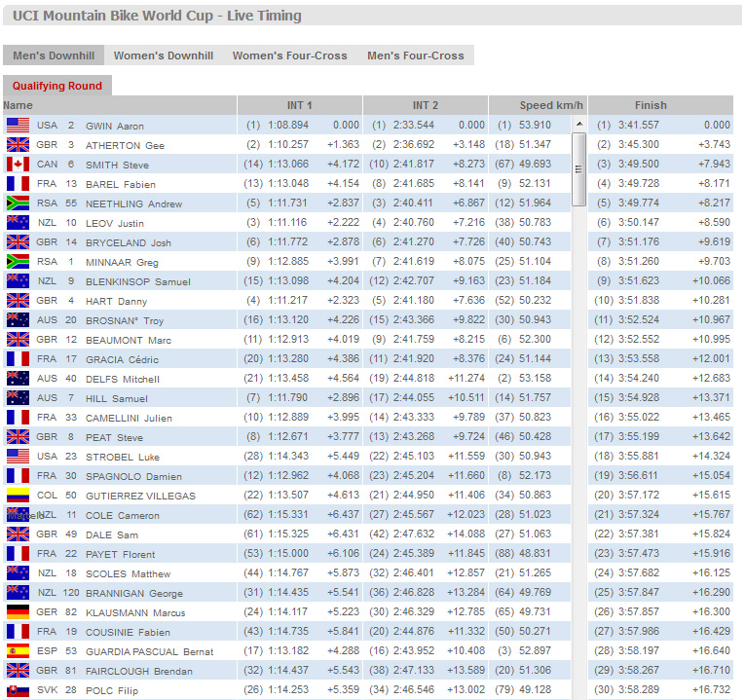
Task: Click Canadian flag beside SMITH Steve
Action: [x=19, y=165]
